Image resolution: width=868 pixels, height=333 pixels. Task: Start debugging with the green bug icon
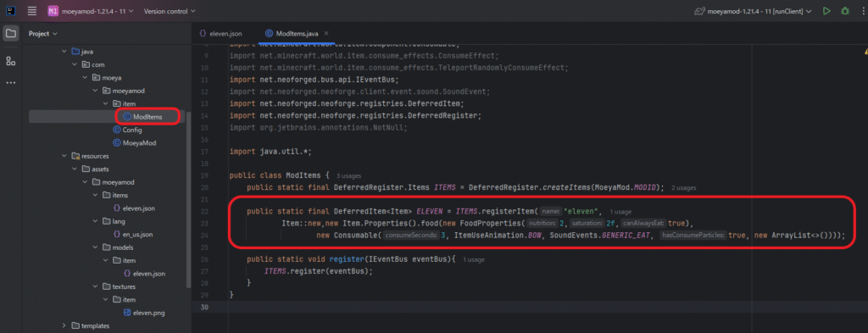(845, 11)
